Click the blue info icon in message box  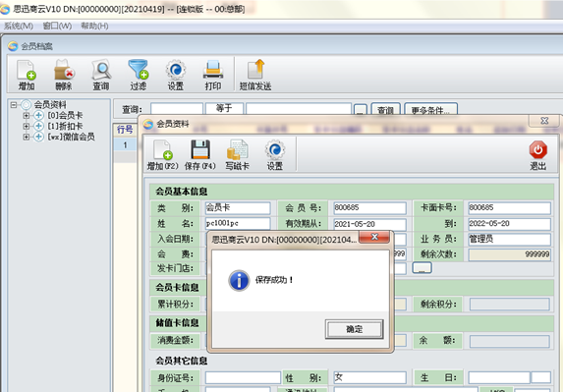[x=239, y=280]
